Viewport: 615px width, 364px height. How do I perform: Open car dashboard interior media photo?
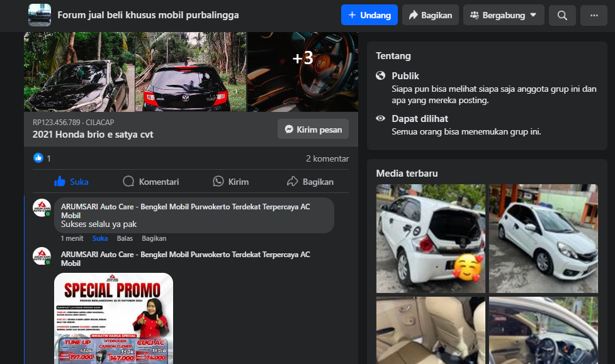tap(543, 330)
